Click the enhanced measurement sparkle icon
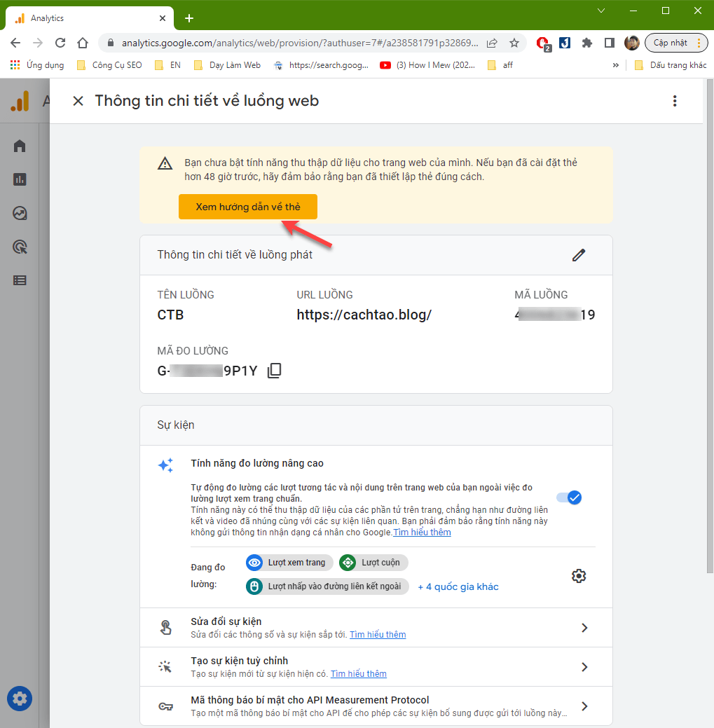 tap(165, 465)
